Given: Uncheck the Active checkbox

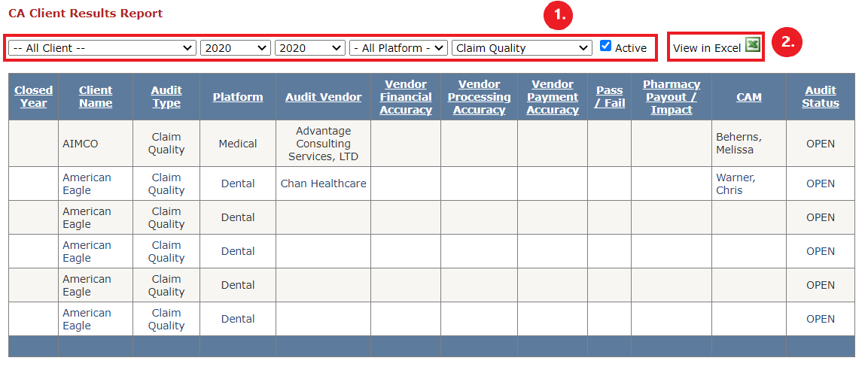Looking at the screenshot, I should point(605,46).
